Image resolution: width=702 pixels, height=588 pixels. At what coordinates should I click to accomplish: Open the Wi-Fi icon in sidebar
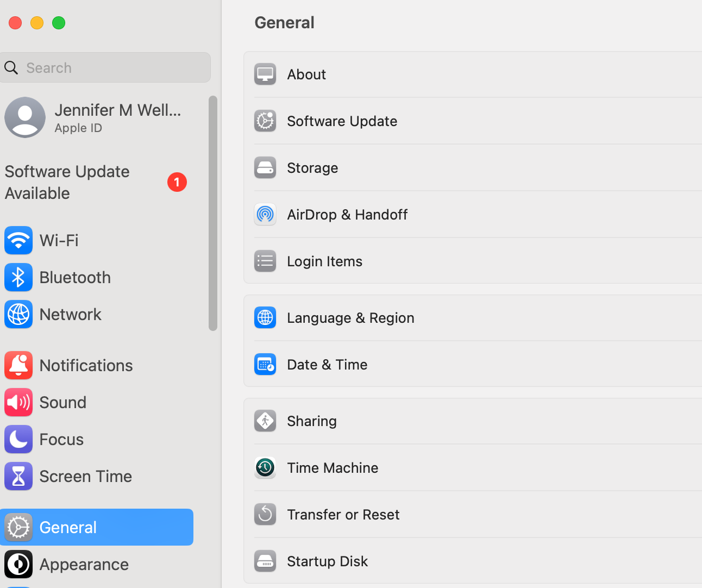[18, 240]
